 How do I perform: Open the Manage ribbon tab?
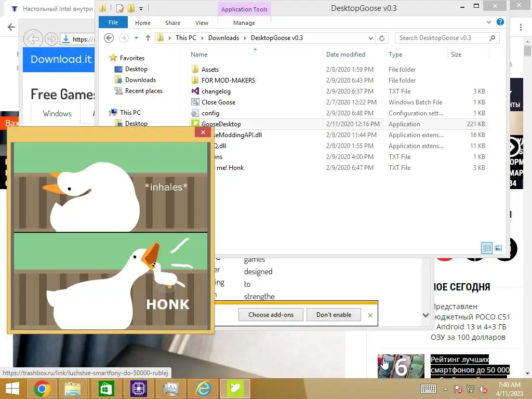tap(244, 23)
